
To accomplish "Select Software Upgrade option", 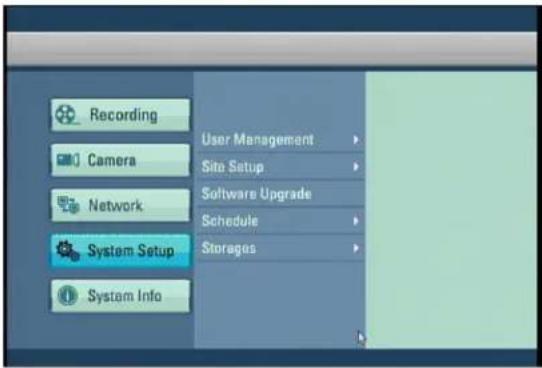I will tap(281, 194).
